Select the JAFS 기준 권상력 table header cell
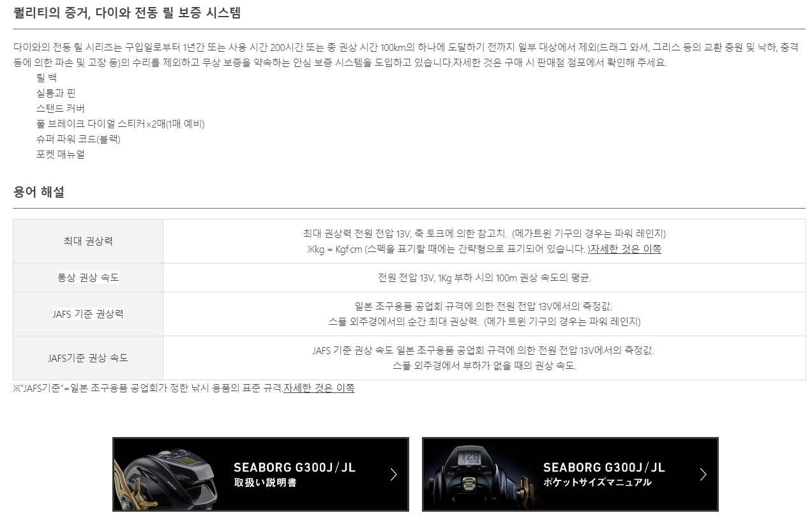This screenshot has width=812, height=520. (88, 314)
